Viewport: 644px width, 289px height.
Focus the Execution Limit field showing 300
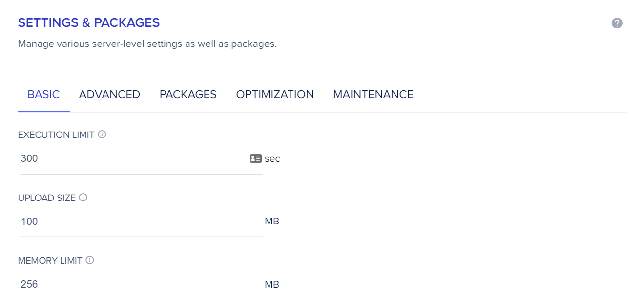(141, 159)
